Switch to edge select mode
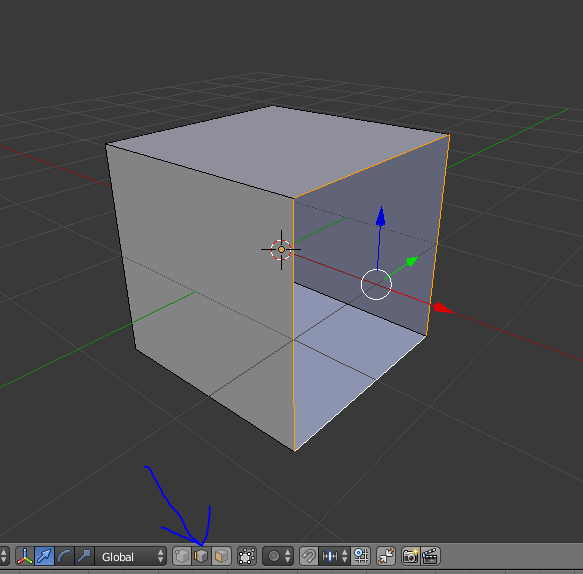Screen dimensions: 583x574 pyautogui.click(x=201, y=556)
